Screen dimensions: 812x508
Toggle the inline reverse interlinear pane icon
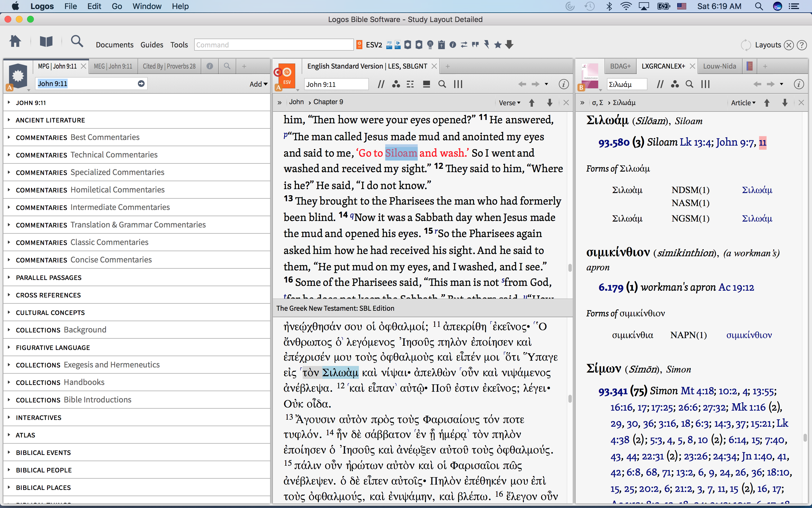[x=427, y=84]
